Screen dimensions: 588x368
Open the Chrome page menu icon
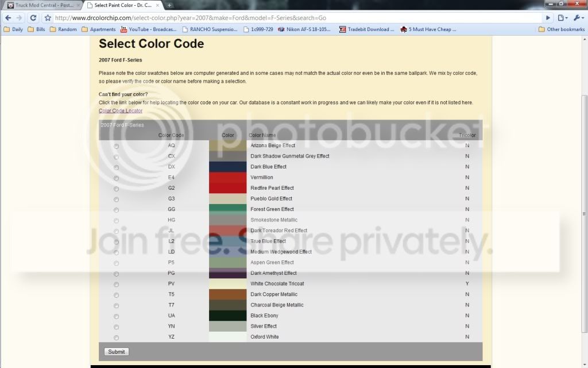(562, 18)
